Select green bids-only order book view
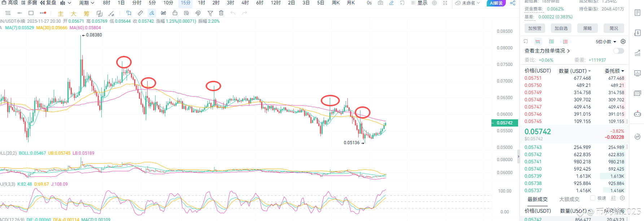Viewport: 644px width, 221px height. [552, 41]
